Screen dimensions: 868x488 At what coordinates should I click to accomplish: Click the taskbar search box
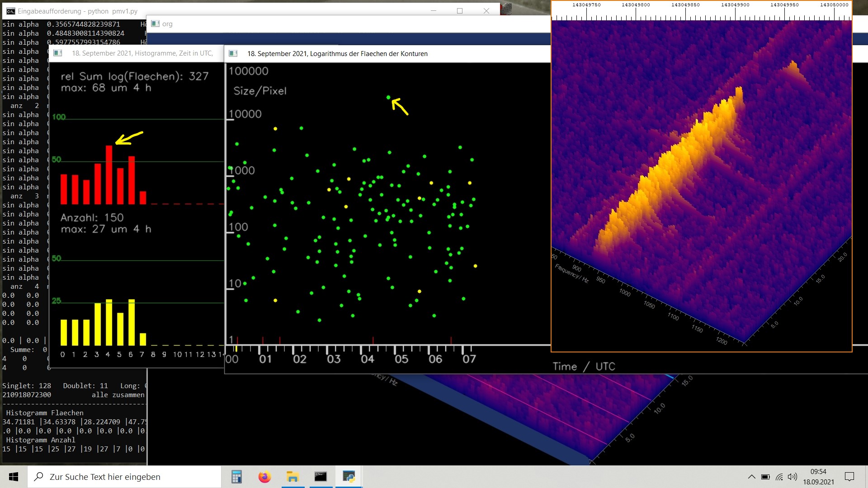124,477
